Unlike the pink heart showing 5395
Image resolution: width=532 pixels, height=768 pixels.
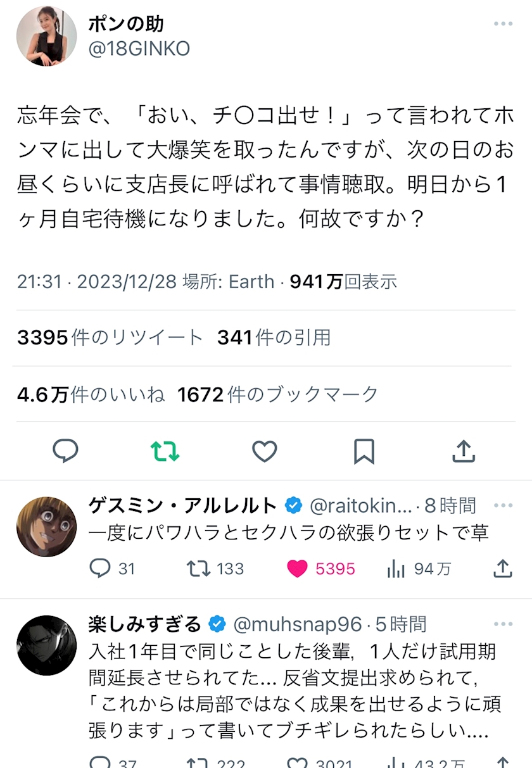(297, 569)
